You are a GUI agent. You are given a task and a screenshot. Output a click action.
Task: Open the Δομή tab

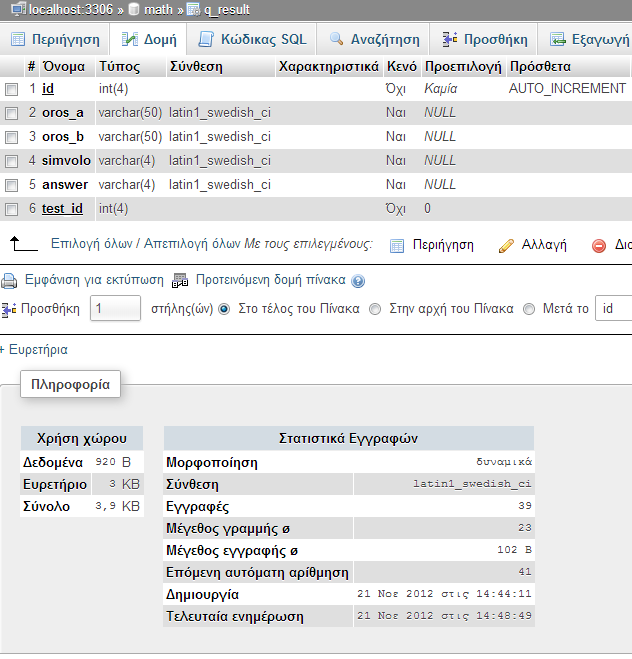coord(149,39)
